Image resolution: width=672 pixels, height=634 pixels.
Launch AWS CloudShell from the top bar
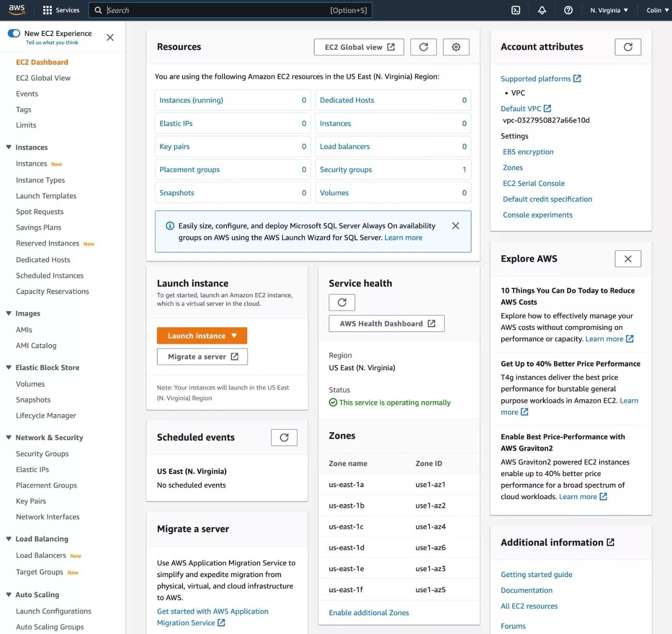(x=516, y=10)
